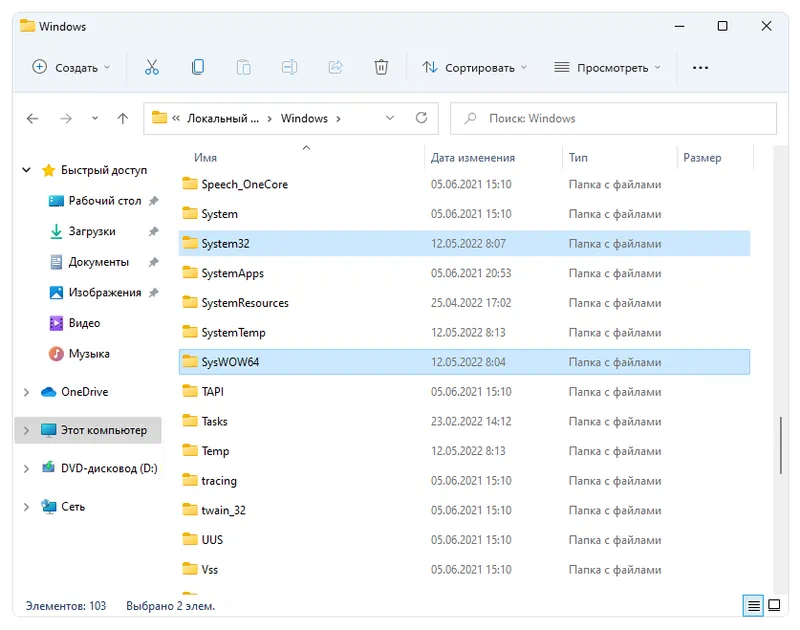Open the Сортировать dropdown menu
The image size is (800, 630).
click(475, 67)
